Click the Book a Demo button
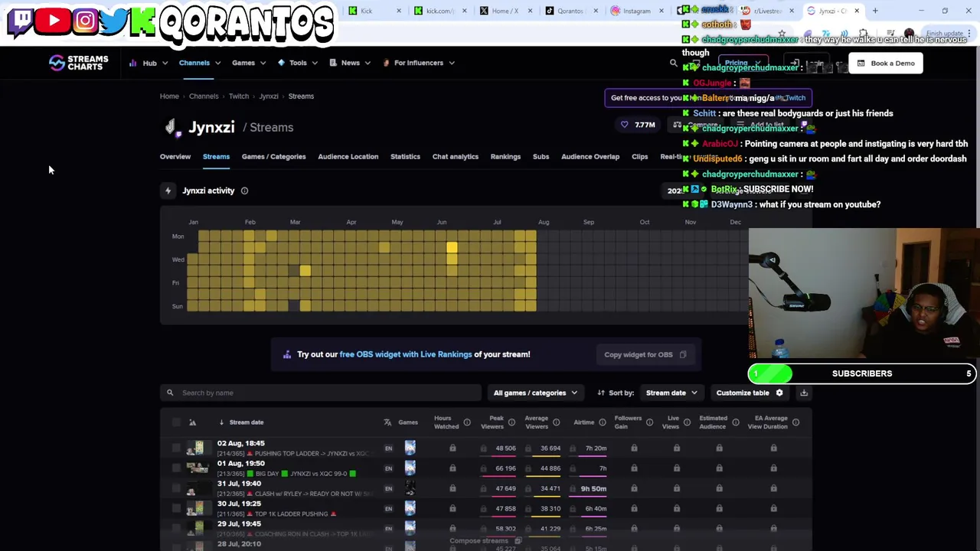This screenshot has width=980, height=551. click(x=886, y=64)
